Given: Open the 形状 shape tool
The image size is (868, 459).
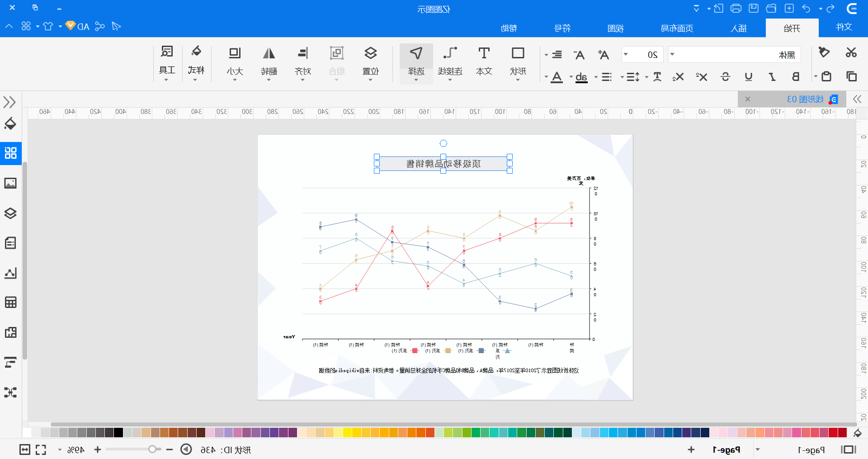Looking at the screenshot, I should pyautogui.click(x=518, y=62).
